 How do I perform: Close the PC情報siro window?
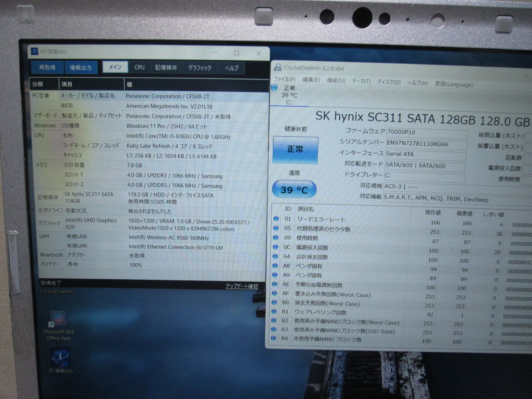pos(259,53)
